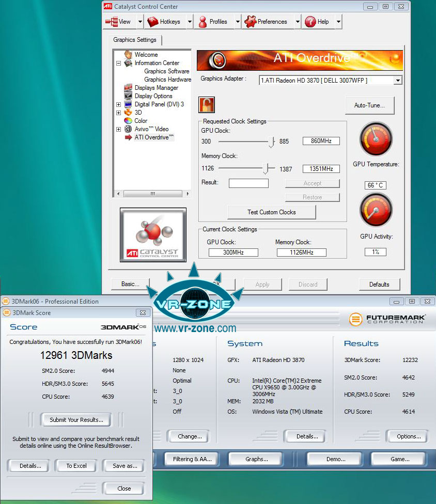Click the Hotkeys toolbar icon
436x504 pixels.
click(x=152, y=22)
